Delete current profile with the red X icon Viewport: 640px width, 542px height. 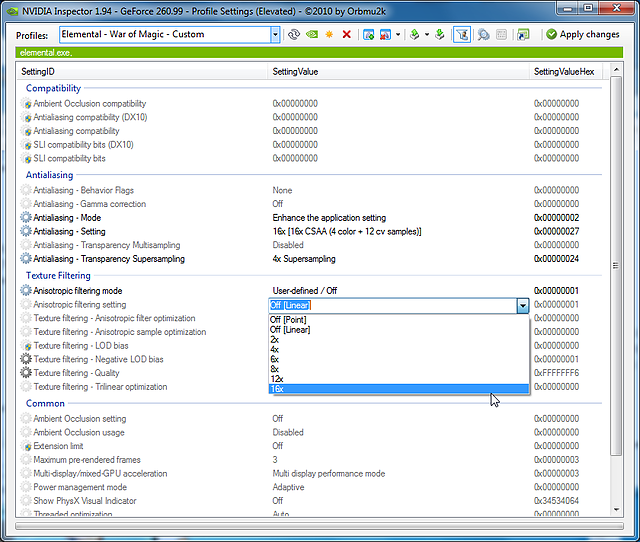pos(347,35)
